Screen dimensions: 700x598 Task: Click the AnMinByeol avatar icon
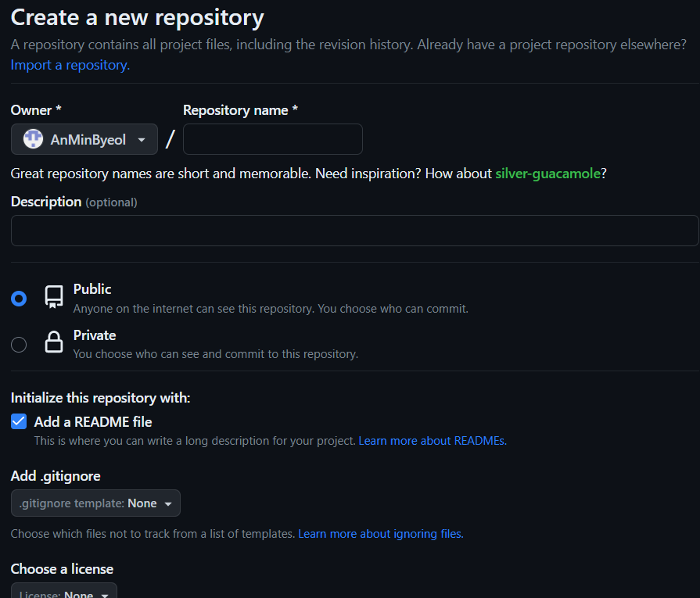click(33, 139)
